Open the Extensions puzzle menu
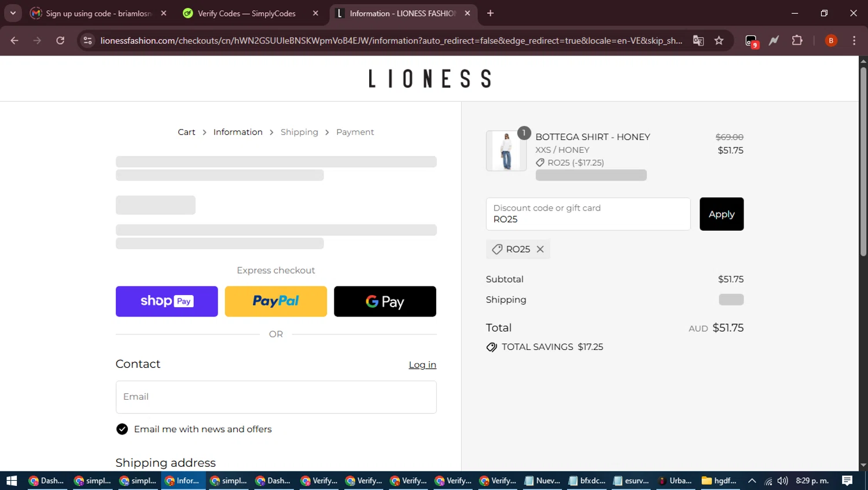This screenshot has width=868, height=490. 797,40
